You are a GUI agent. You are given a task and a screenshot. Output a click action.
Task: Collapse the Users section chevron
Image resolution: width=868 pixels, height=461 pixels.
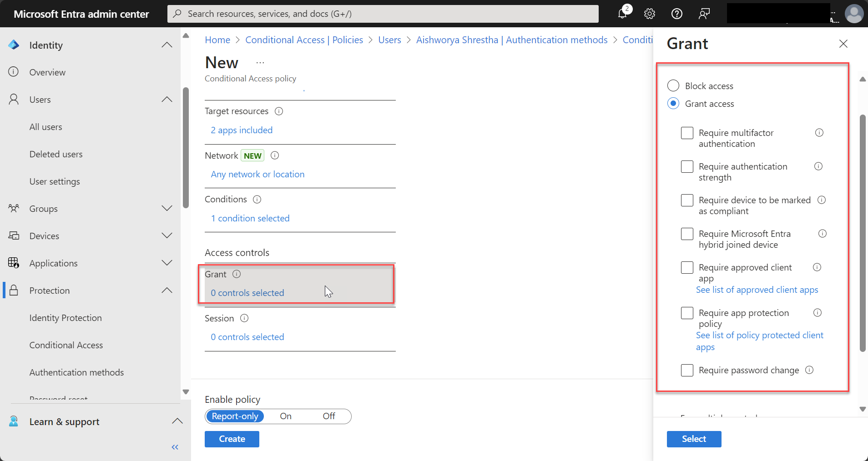point(167,99)
